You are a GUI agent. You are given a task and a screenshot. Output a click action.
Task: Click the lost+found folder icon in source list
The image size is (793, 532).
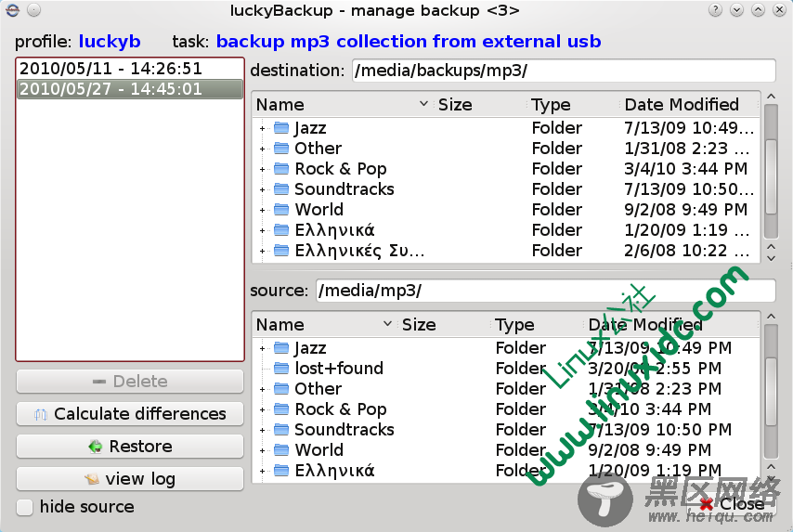coord(281,369)
